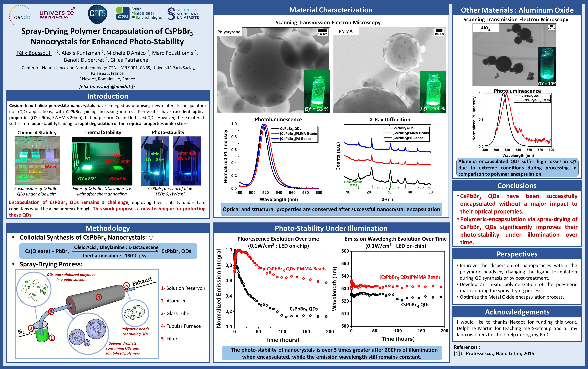Click the Fluorescence Evolution Over time title
The width and height of the screenshot is (588, 369).
click(x=278, y=239)
